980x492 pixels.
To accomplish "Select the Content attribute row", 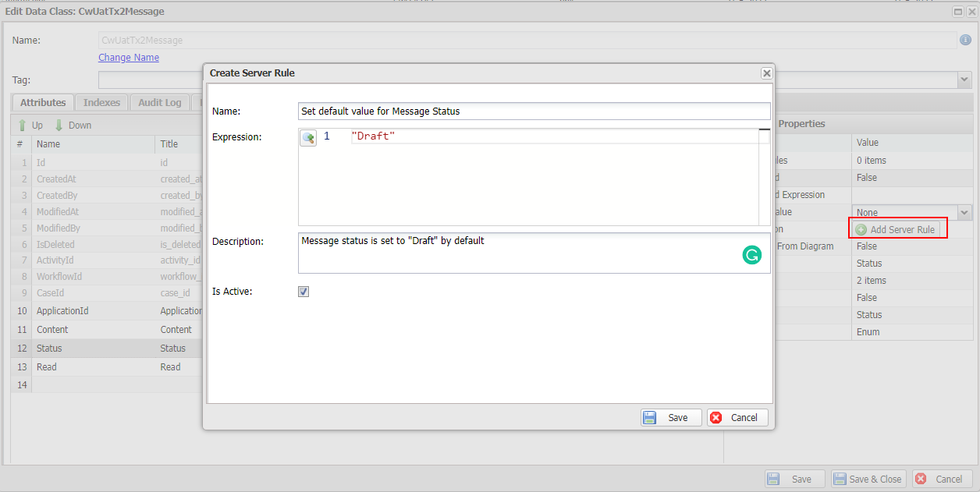I will click(x=52, y=330).
